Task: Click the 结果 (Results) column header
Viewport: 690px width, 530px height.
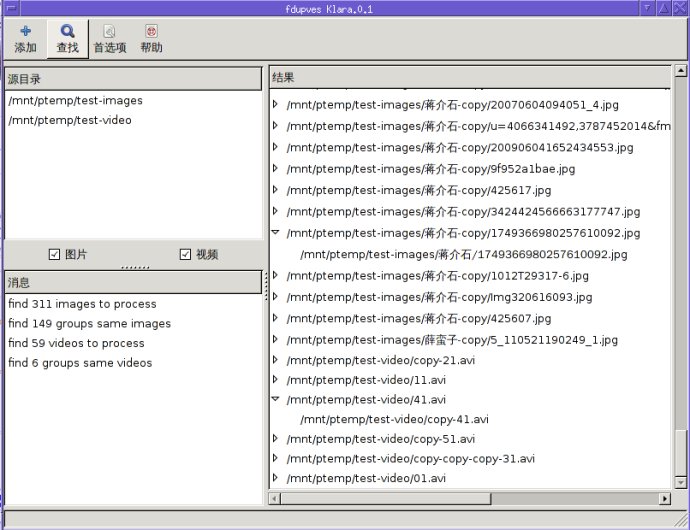Action: pos(470,78)
